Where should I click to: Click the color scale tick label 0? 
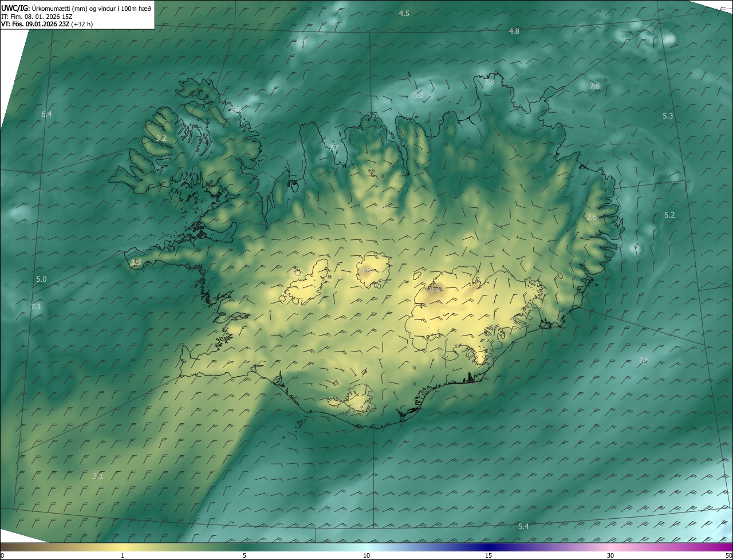click(x=2, y=556)
